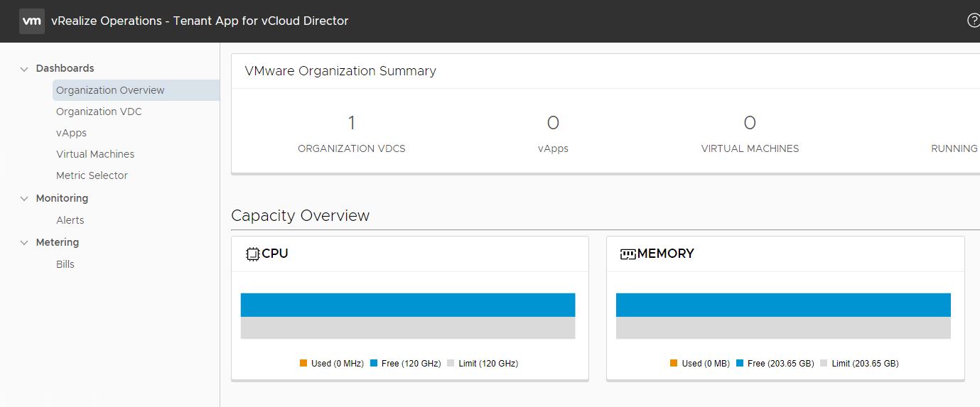Open Bills under Metering
980x407 pixels.
tap(65, 264)
